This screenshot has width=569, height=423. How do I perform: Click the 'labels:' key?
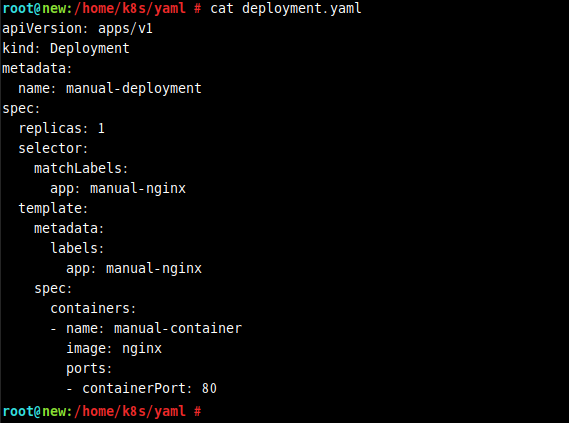(x=77, y=249)
